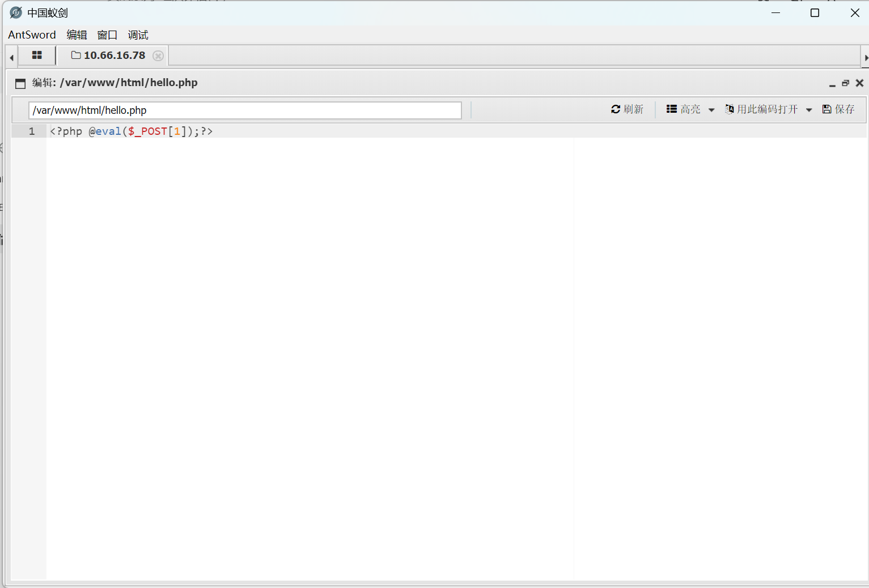Open the 用此编码打开 encoding dropdown
The height and width of the screenshot is (588, 869).
coord(769,109)
